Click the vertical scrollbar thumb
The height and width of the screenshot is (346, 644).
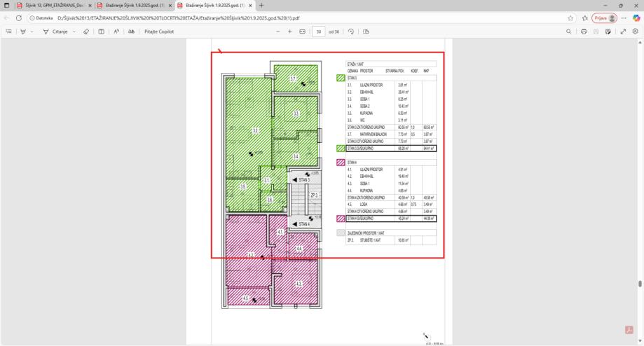point(640,284)
